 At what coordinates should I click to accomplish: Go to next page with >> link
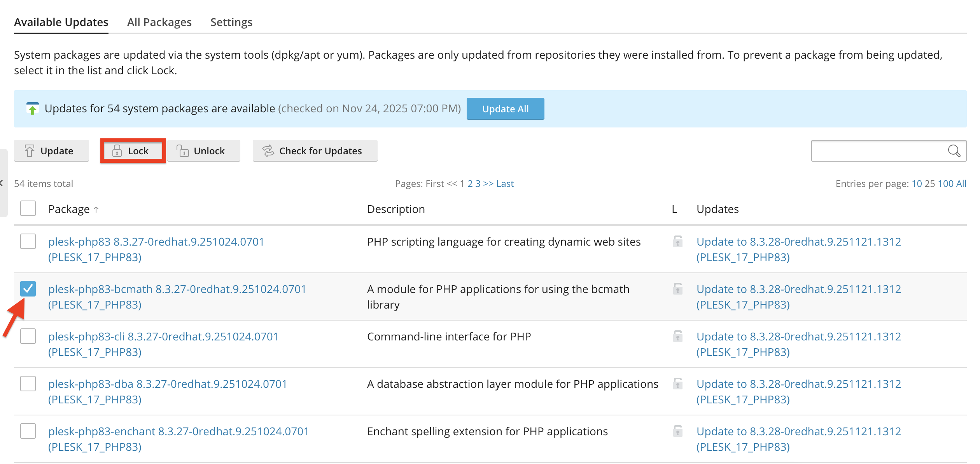[x=488, y=183]
